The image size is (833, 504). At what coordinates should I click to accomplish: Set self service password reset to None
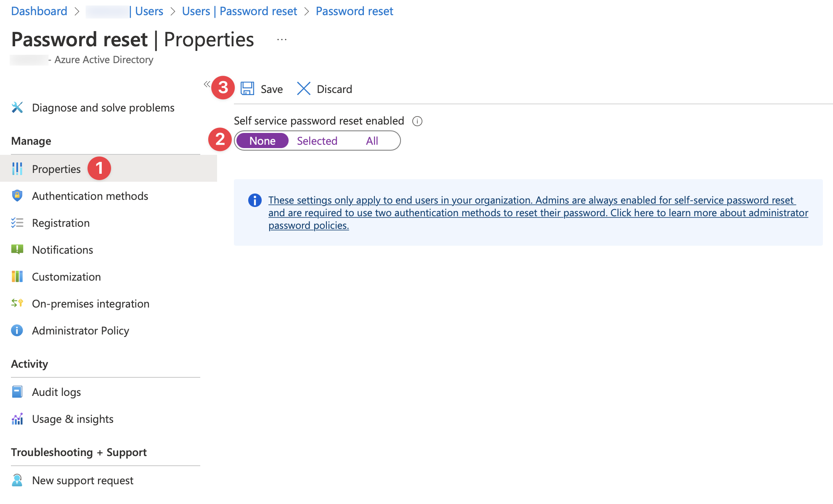[x=263, y=141]
